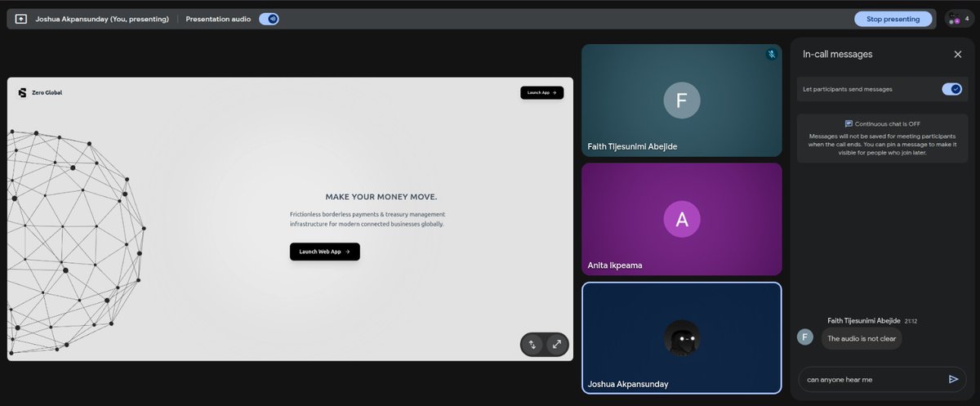Click the 'Presentation audio' label
The image size is (980, 406).
[218, 19]
